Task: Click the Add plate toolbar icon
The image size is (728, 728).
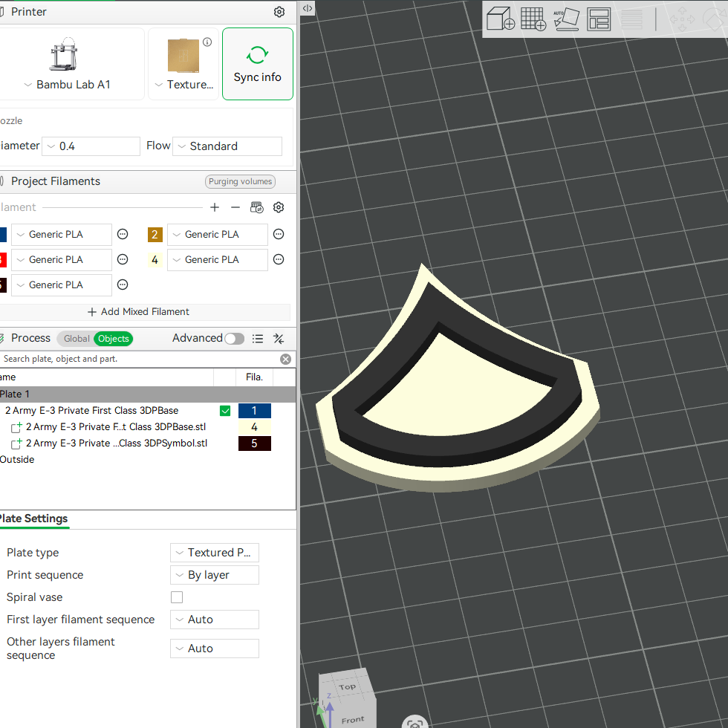Action: tap(533, 19)
